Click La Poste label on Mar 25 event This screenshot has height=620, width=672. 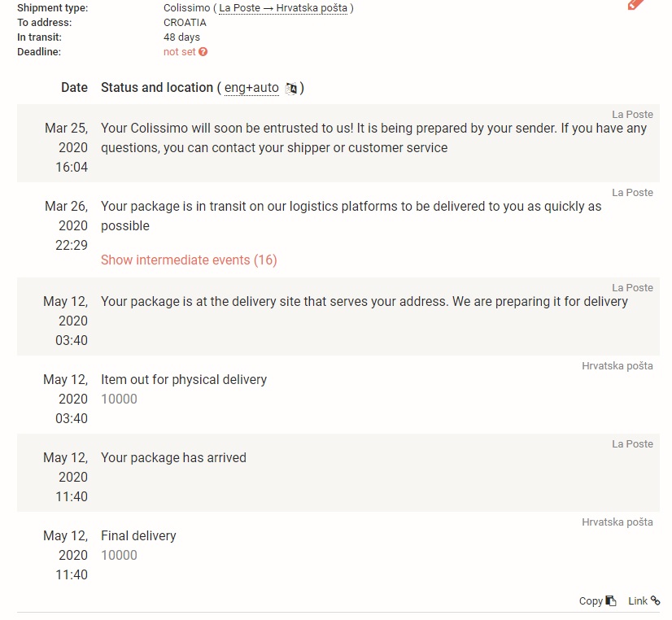point(632,115)
